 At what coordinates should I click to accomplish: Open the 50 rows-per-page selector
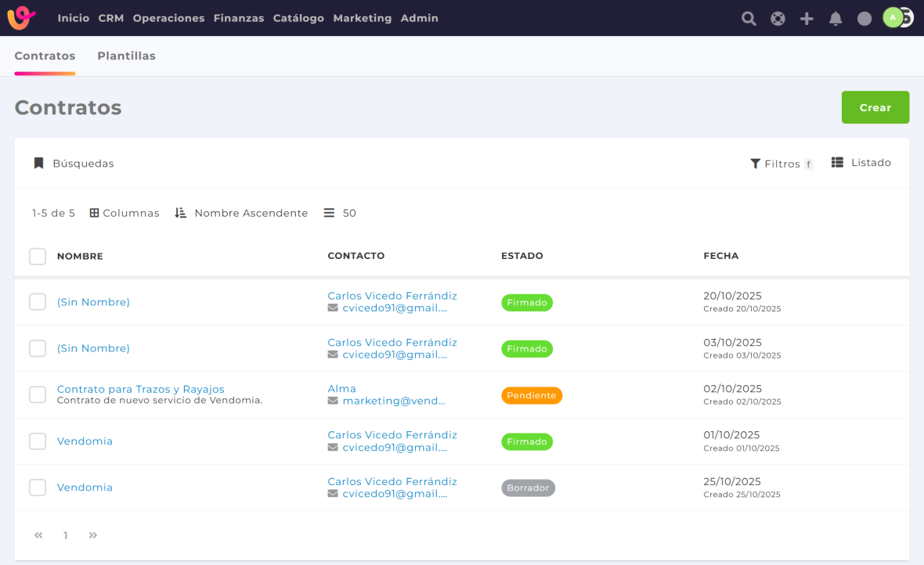coord(341,213)
